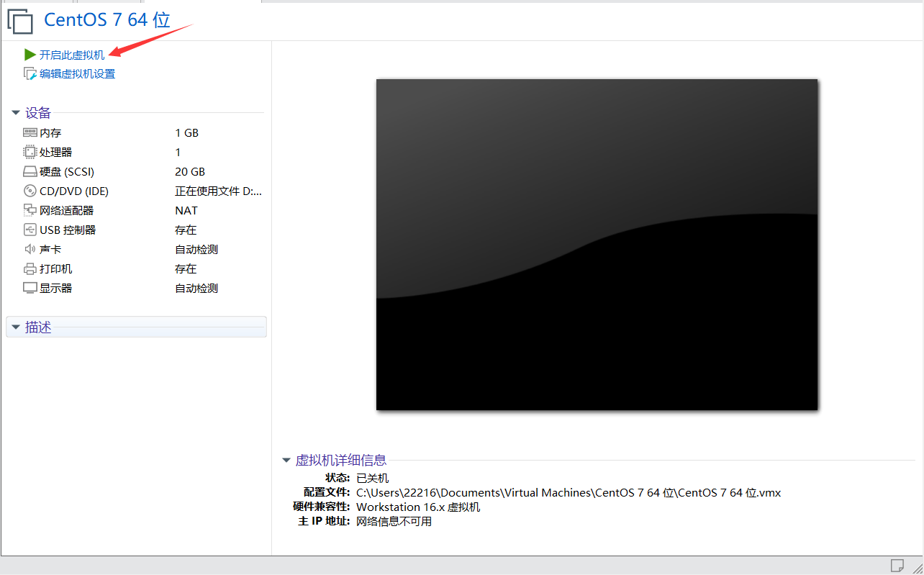Open the 打印机 printer device settings

pyautogui.click(x=54, y=268)
